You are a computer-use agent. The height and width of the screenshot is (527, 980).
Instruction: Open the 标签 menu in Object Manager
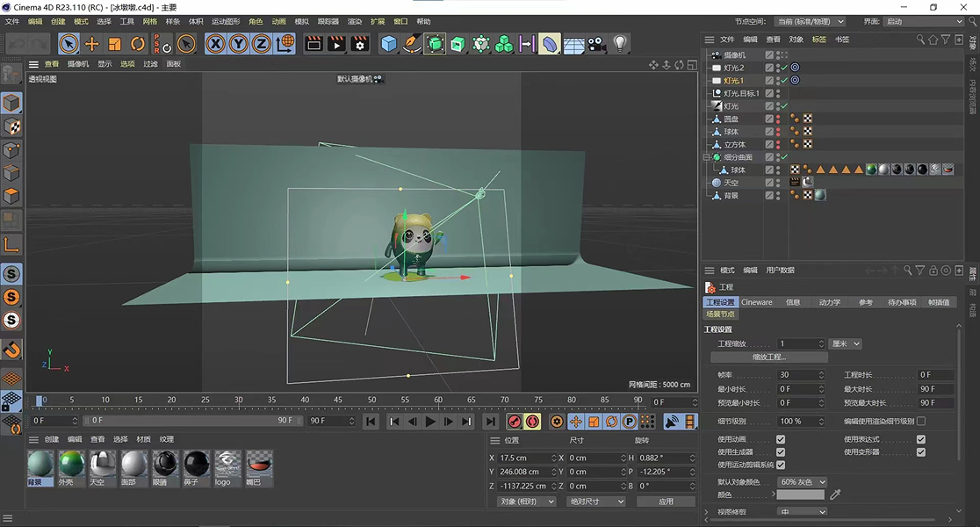(818, 40)
